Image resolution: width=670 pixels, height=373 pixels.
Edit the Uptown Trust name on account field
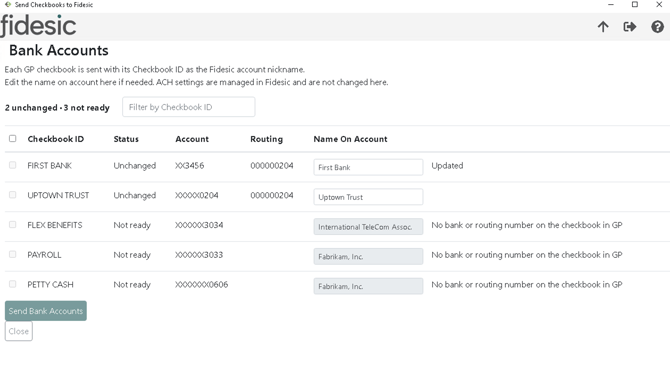tap(368, 197)
